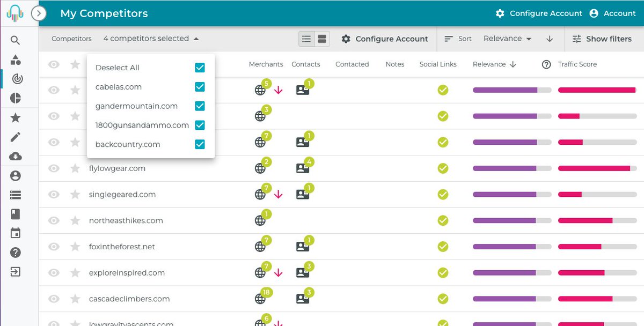
Task: Click the logout exit icon in sidebar
Action: point(16,272)
